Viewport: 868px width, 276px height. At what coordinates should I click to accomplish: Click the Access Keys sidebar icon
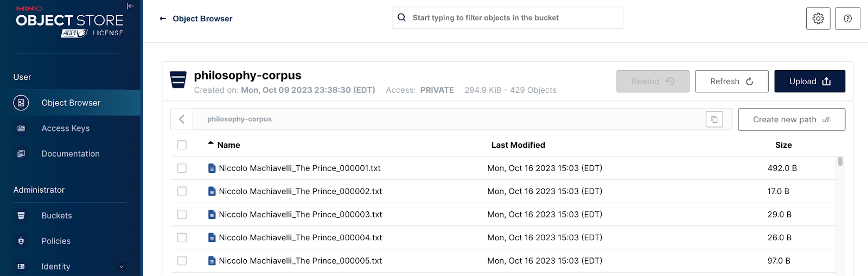pos(21,128)
